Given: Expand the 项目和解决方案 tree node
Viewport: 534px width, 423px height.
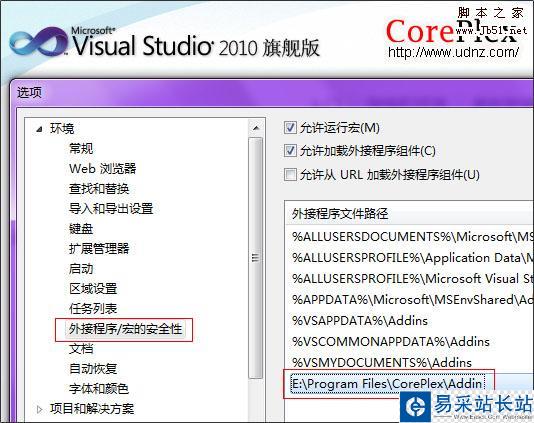Looking at the screenshot, I should 40,409.
